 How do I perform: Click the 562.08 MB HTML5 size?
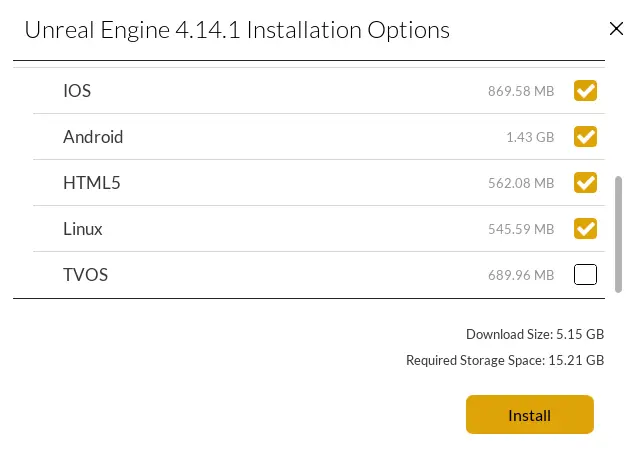point(521,184)
